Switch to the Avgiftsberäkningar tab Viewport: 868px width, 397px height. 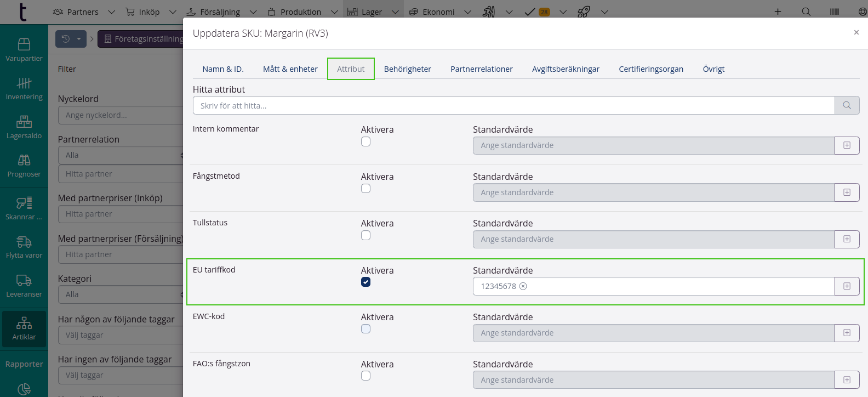[566, 69]
